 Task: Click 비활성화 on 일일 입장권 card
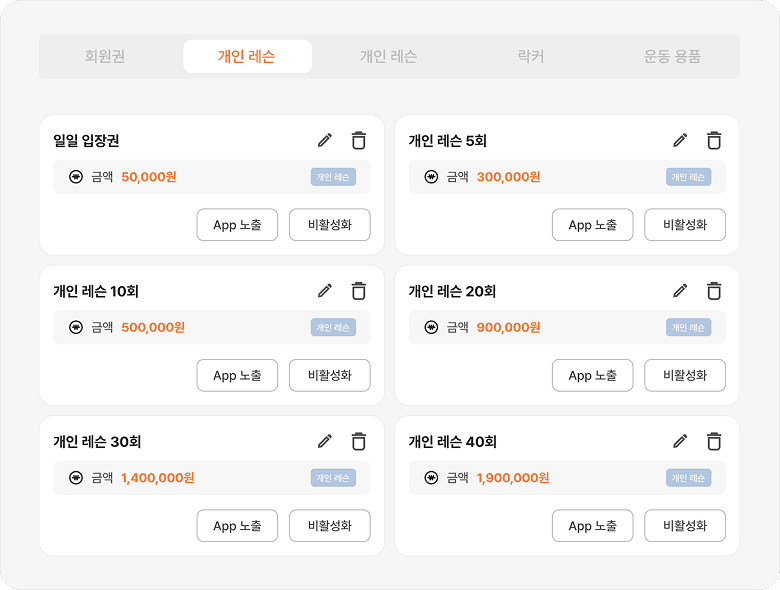330,225
